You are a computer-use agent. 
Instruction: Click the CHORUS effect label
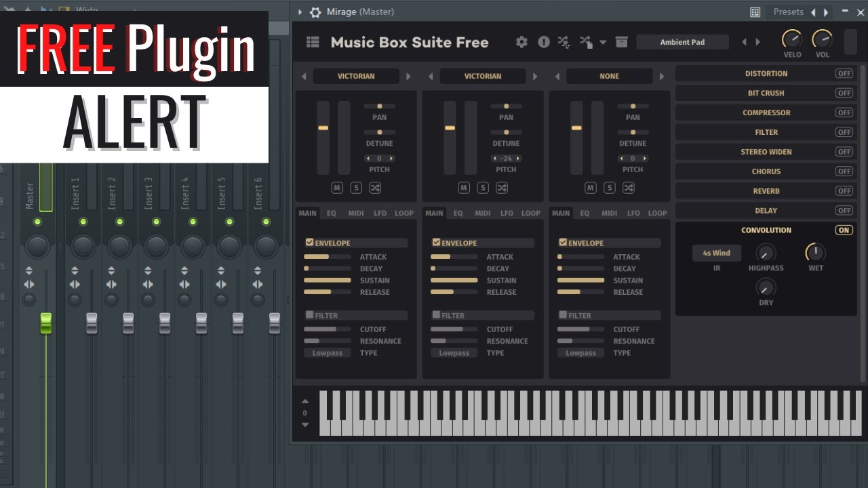[x=766, y=171]
